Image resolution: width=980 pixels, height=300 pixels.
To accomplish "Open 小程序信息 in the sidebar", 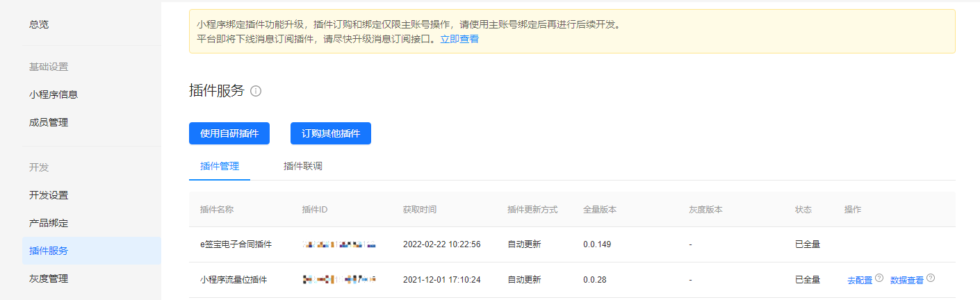I will [54, 94].
